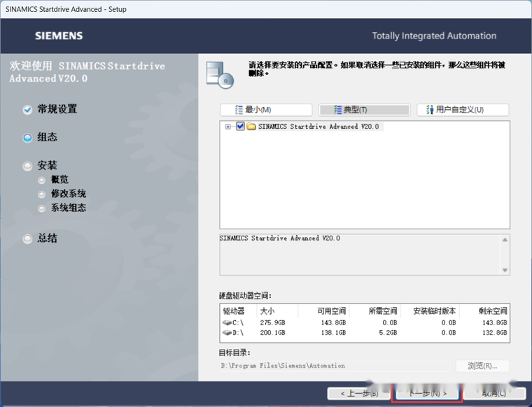Select the 概览 sub-step bullet
The height and width of the screenshot is (407, 532).
pos(43,180)
